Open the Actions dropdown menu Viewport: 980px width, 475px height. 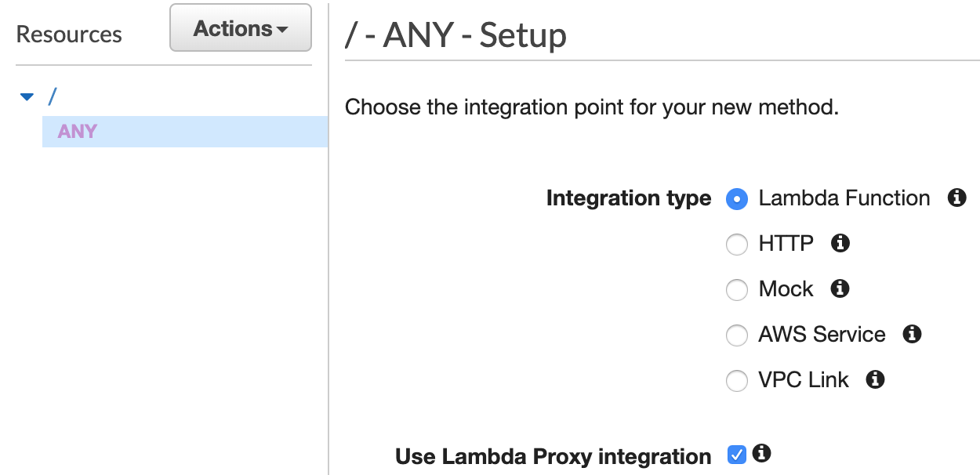[x=240, y=27]
